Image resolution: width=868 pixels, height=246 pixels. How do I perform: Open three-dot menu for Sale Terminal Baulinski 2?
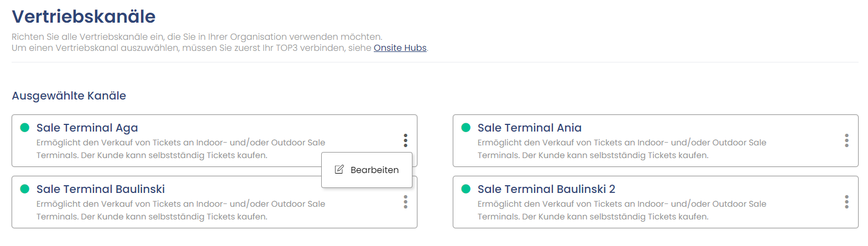point(846,202)
